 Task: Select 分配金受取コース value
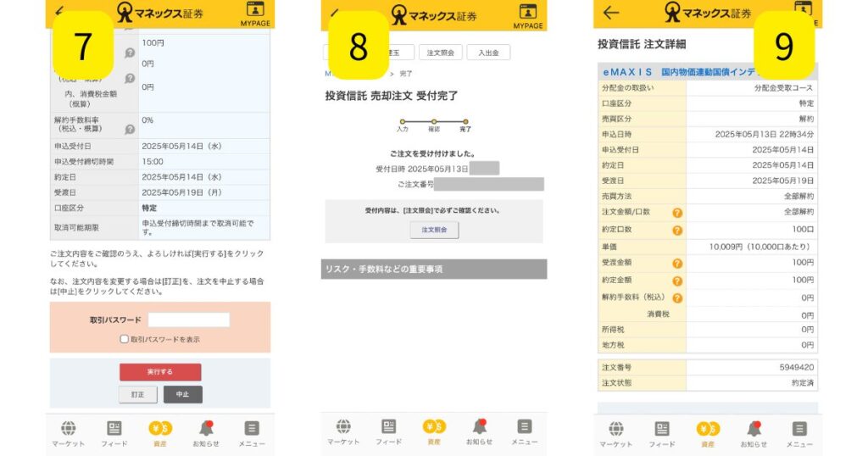pos(783,88)
